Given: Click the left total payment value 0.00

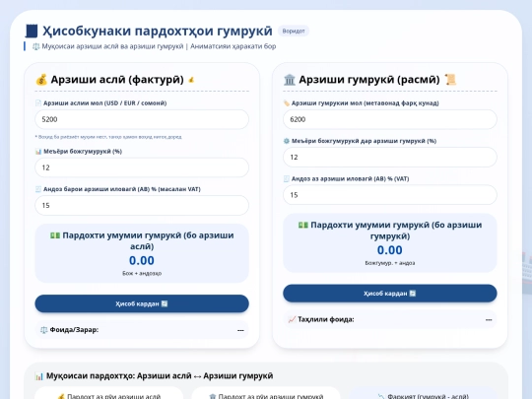Looking at the screenshot, I should (x=142, y=260).
